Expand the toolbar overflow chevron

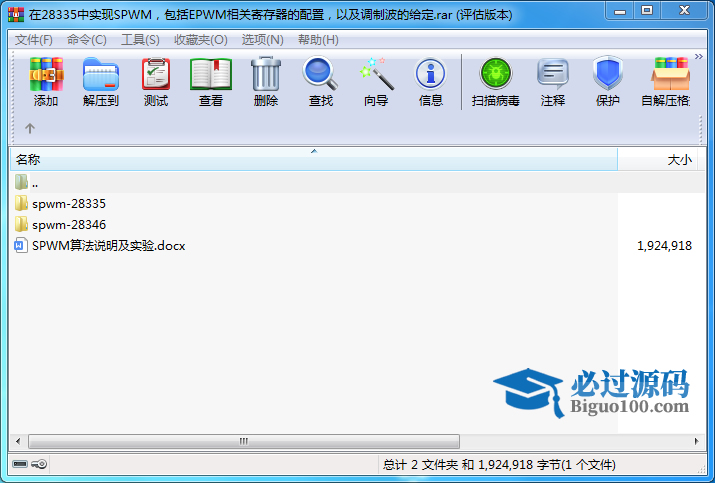[699, 57]
